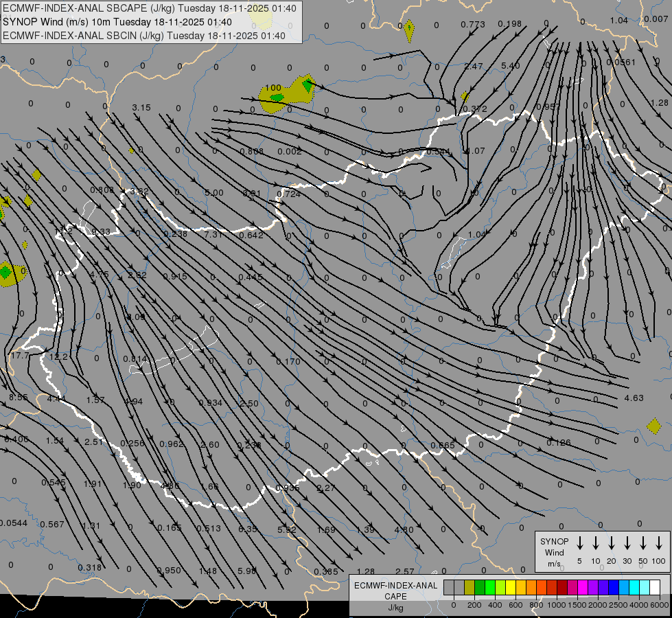672x618 pixels.
Task: Select the ECMWF-INDEX-ANAL SBCAPE title line
Action: tap(149, 8)
